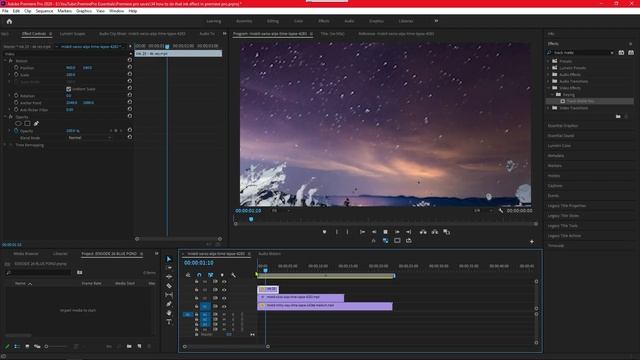This screenshot has height=360, width=640.
Task: Open the Window menu
Action: [116, 11]
